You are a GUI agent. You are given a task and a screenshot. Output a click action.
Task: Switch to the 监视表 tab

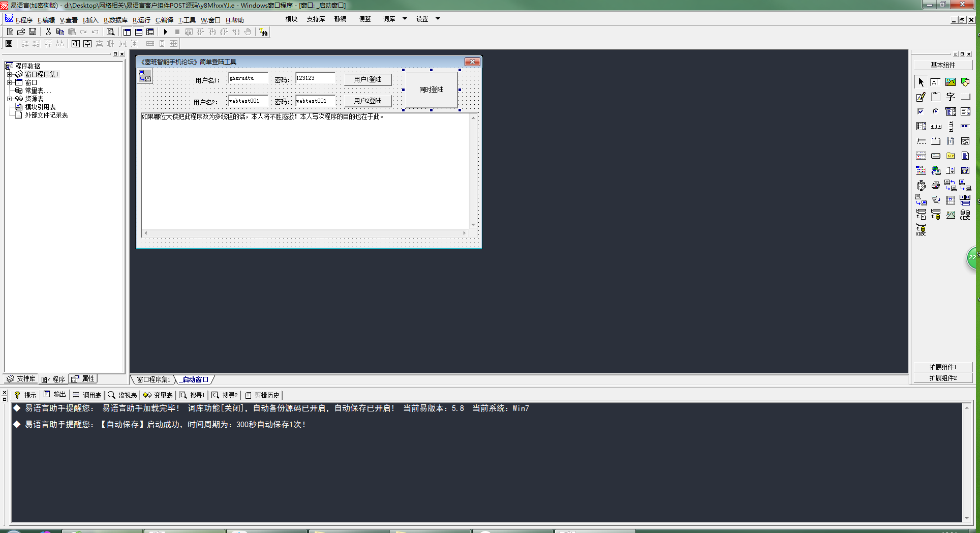(x=122, y=395)
